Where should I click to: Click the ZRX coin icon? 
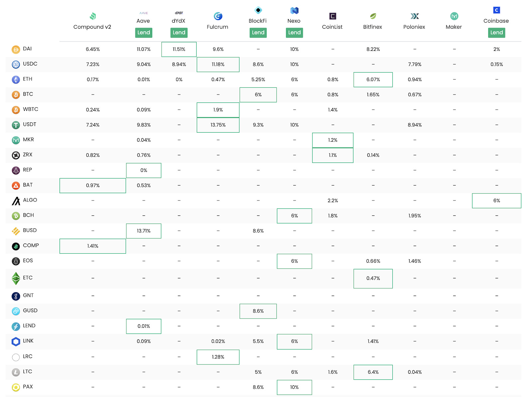[x=16, y=155]
